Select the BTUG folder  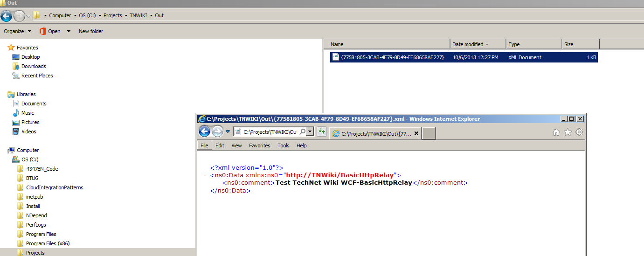point(32,178)
